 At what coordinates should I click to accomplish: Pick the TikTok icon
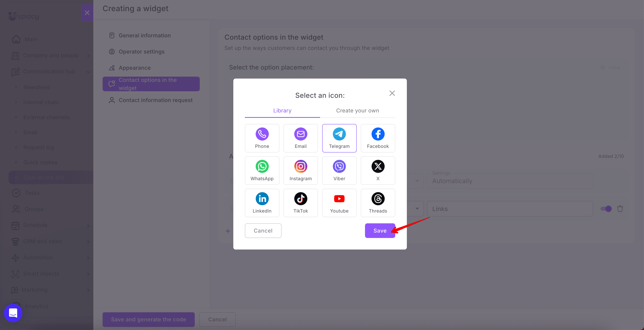(x=300, y=203)
